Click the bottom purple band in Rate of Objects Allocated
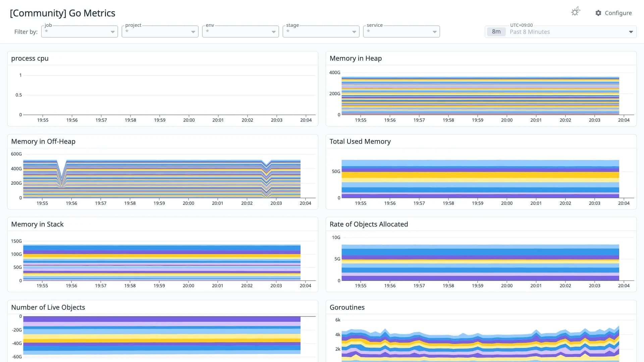The height and width of the screenshot is (362, 644). coord(480,278)
